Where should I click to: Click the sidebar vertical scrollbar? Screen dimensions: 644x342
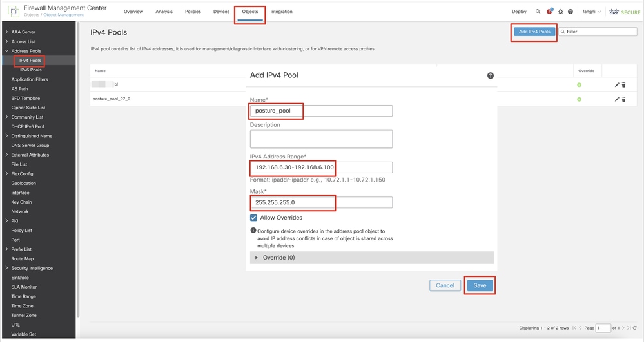point(77,171)
